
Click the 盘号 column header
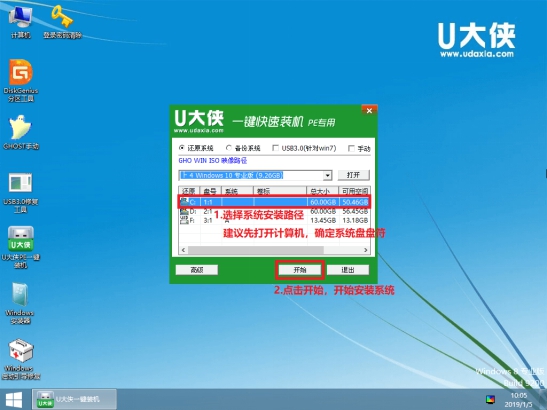click(210, 191)
